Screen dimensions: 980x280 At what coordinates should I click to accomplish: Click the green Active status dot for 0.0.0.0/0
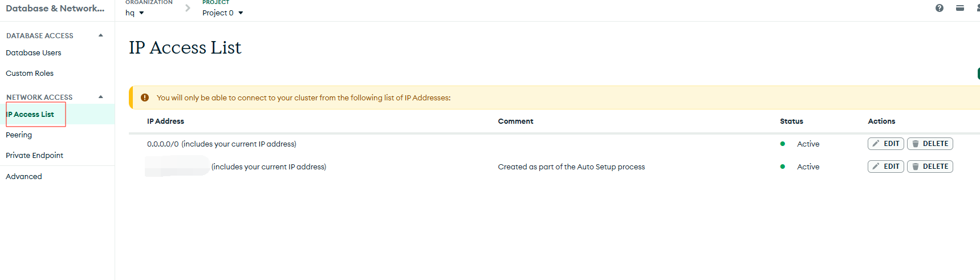coord(783,144)
